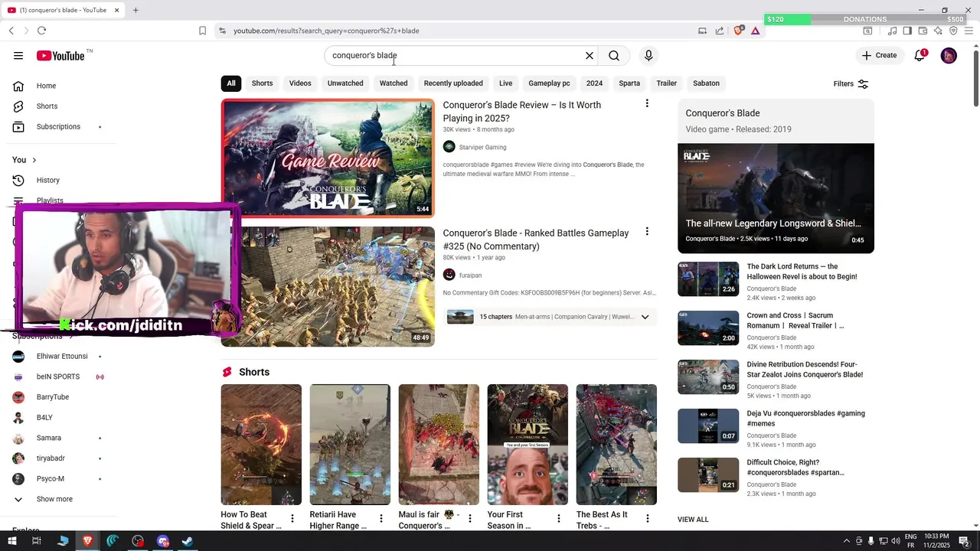
Task: Open options for Ranked Battles Gameplay video
Action: 647,231
